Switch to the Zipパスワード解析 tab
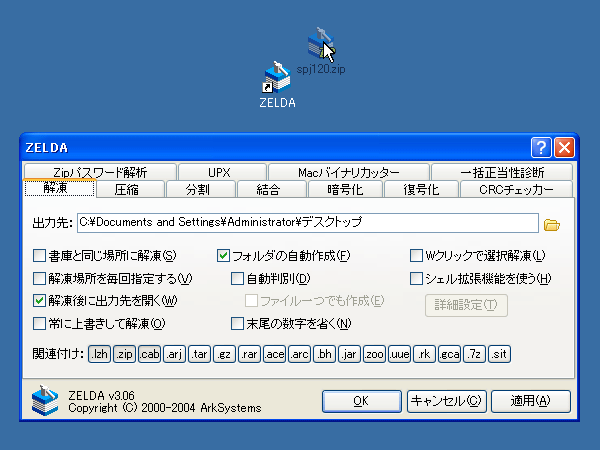This screenshot has width=600, height=450. (x=100, y=172)
